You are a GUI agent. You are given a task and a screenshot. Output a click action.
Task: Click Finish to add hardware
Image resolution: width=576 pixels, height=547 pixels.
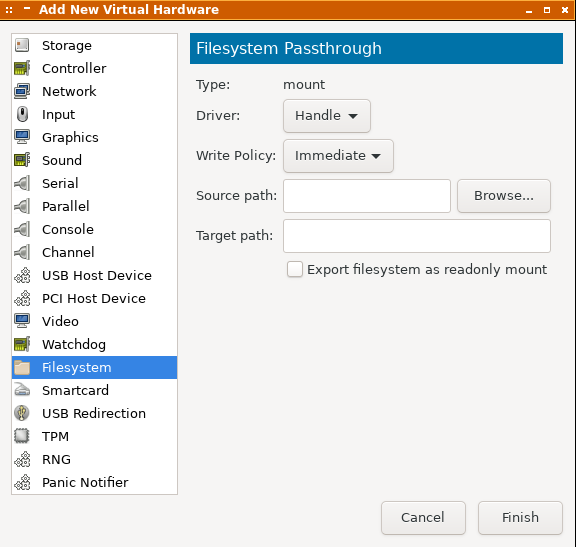pyautogui.click(x=520, y=518)
